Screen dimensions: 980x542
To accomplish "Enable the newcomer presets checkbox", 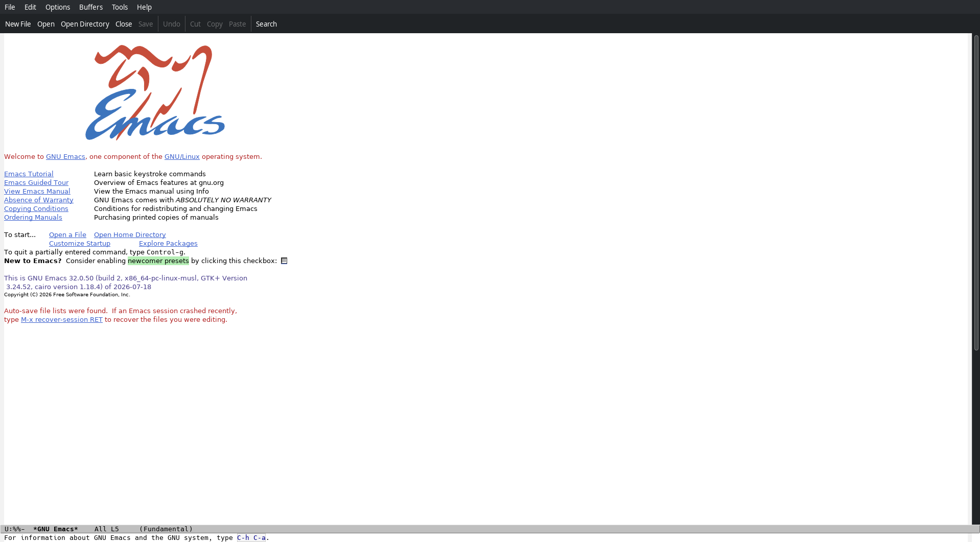I will [x=284, y=261].
